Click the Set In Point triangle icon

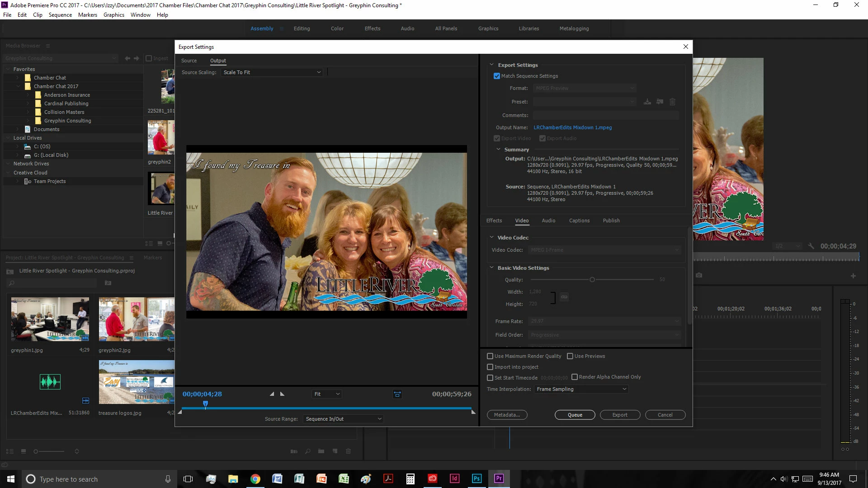(x=272, y=394)
